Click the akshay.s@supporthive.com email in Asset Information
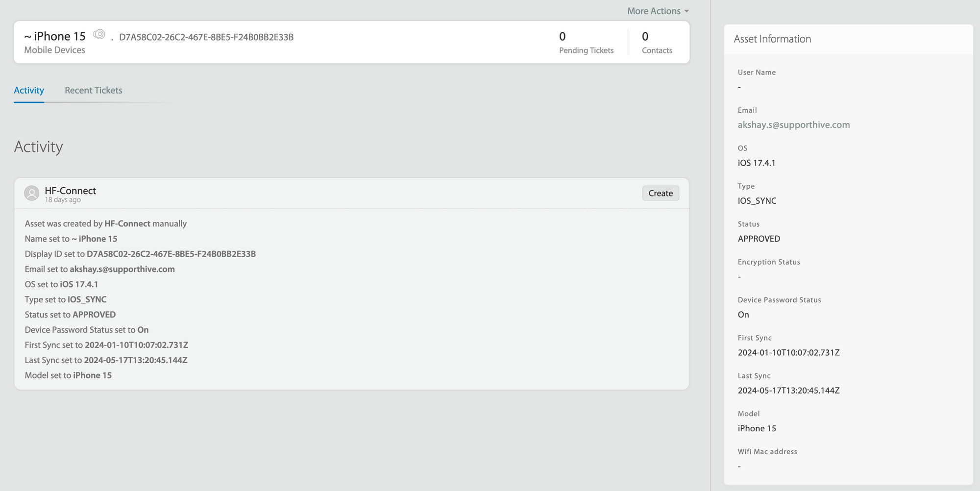The width and height of the screenshot is (980, 491). pyautogui.click(x=793, y=124)
